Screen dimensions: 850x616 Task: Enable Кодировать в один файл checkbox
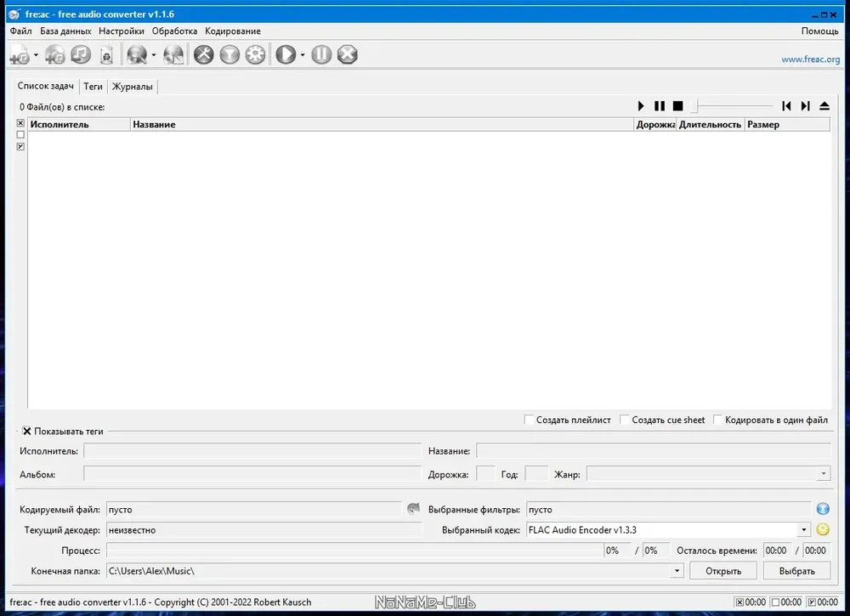(717, 420)
